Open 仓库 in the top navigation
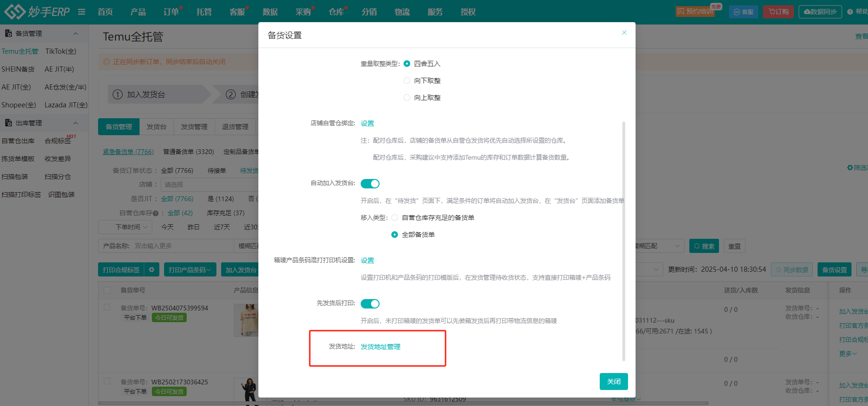This screenshot has width=868, height=406. coord(336,12)
